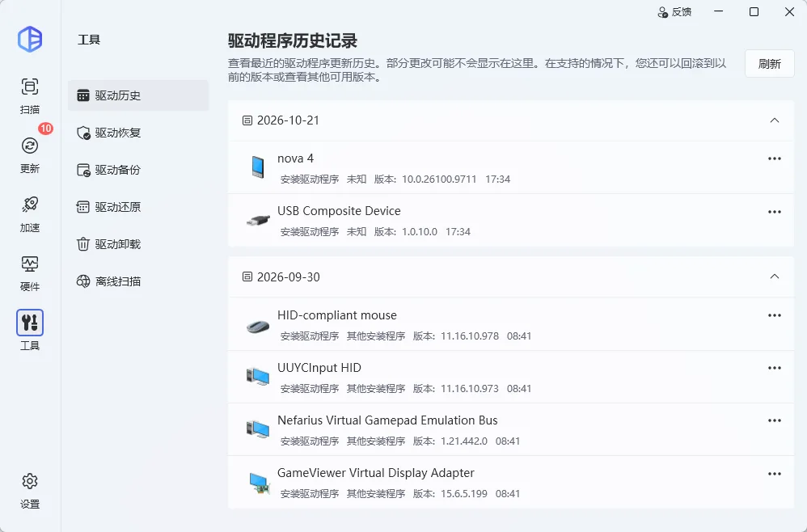The height and width of the screenshot is (532, 807).
Task: Click the 2026-09-30 date label
Action: tap(288, 277)
